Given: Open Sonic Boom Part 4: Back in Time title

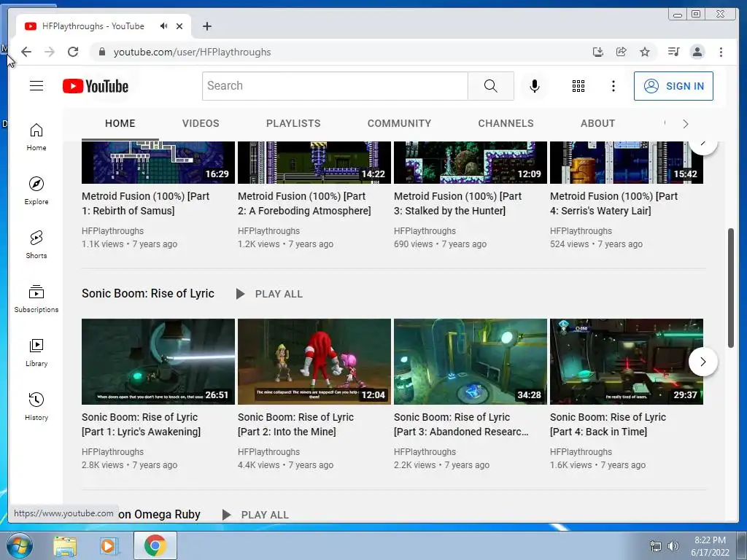Looking at the screenshot, I should click(608, 424).
